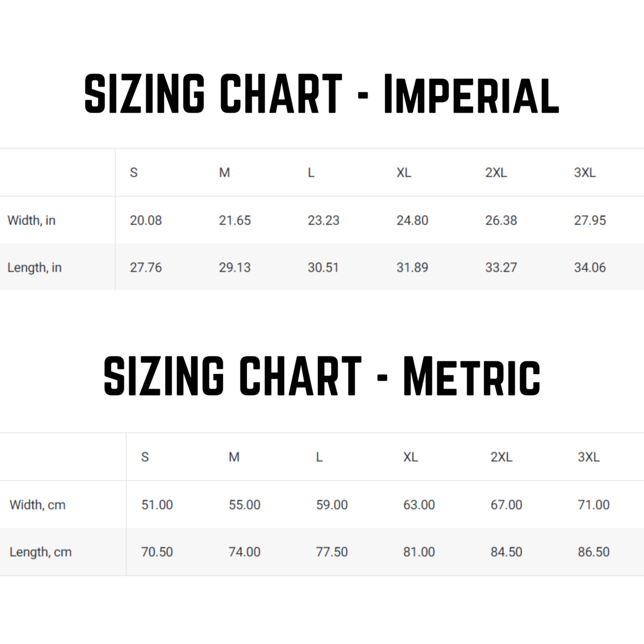Click the XL column header in Imperial table
This screenshot has height=644, width=644.
[x=404, y=173]
